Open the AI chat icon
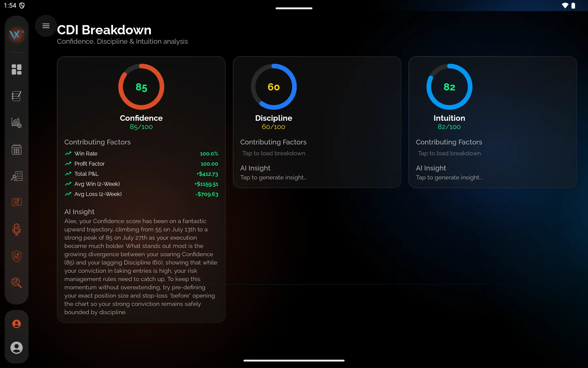The width and height of the screenshot is (588, 368). click(x=16, y=202)
